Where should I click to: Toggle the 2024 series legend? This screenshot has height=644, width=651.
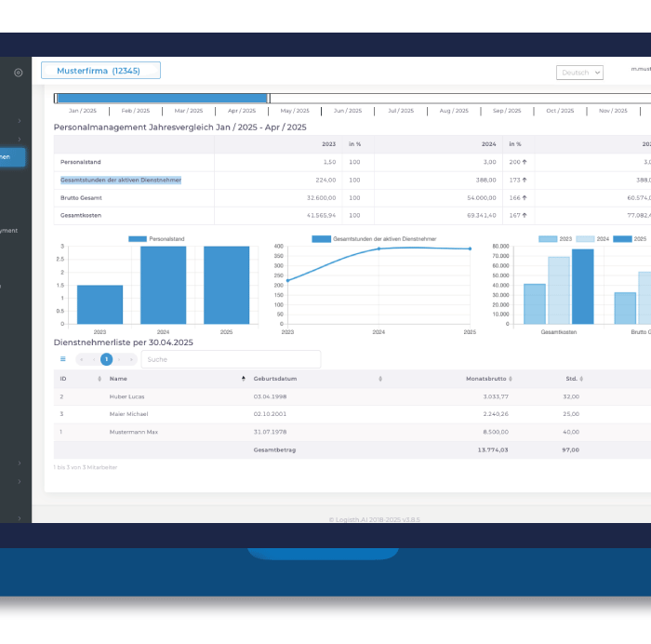(x=586, y=239)
